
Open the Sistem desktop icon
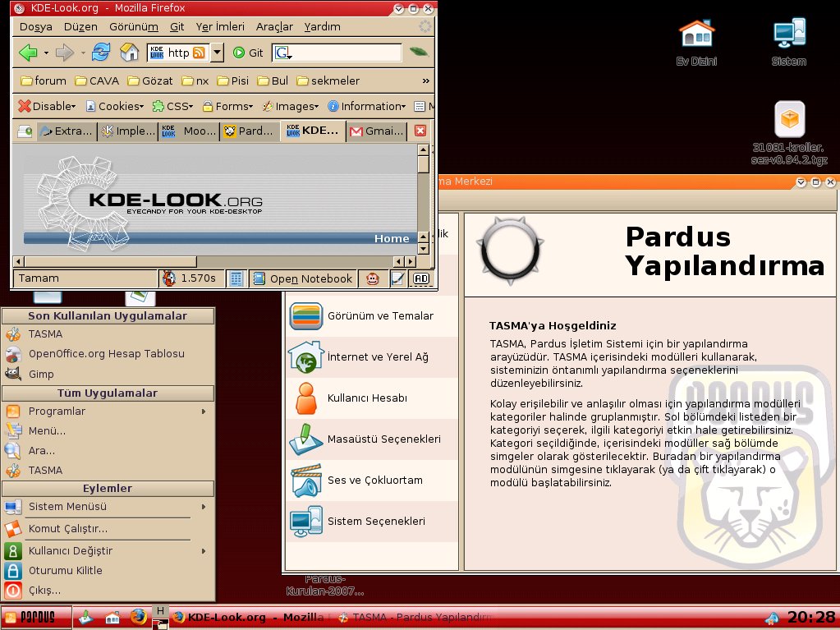(x=789, y=43)
